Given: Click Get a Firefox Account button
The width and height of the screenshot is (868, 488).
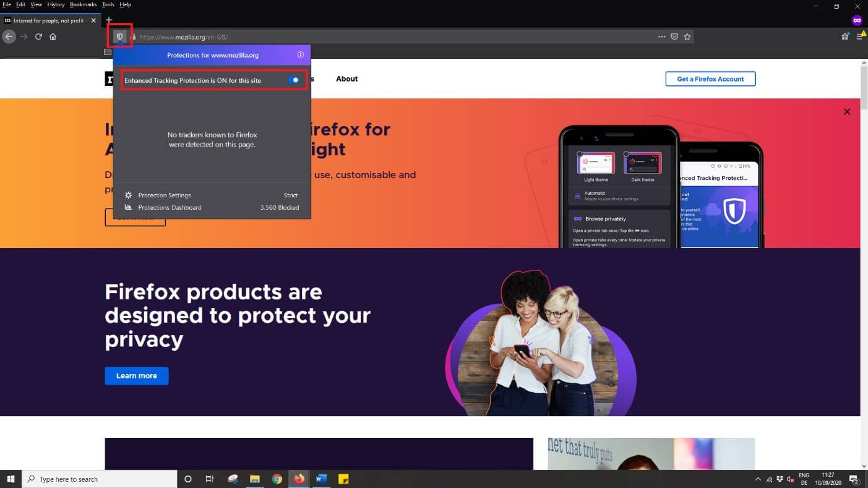Looking at the screenshot, I should point(710,79).
